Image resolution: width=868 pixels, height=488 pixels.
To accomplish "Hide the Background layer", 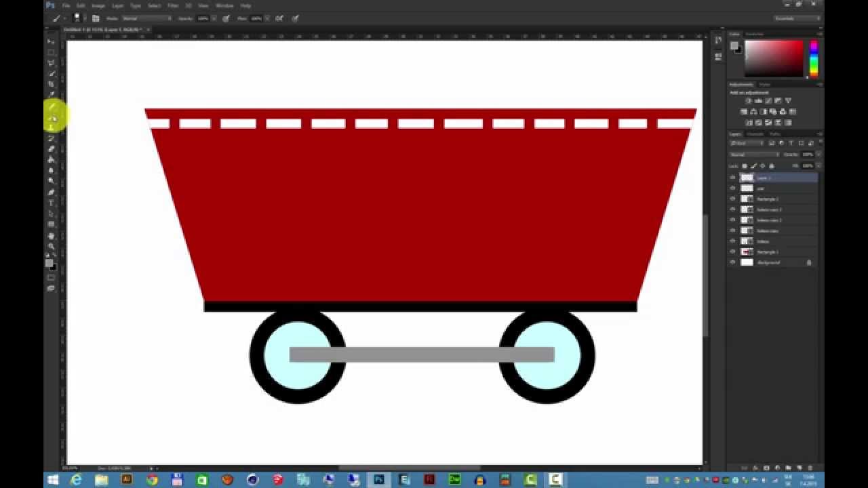I will (732, 262).
